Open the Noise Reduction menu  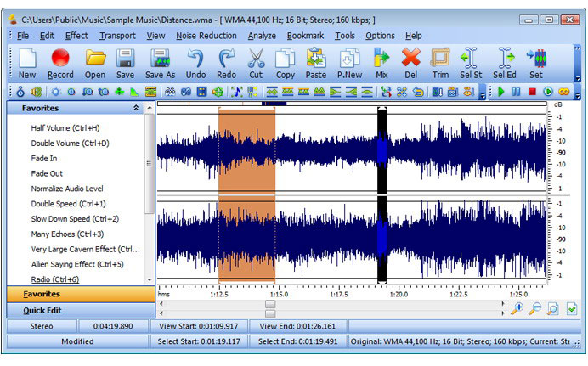tap(206, 36)
